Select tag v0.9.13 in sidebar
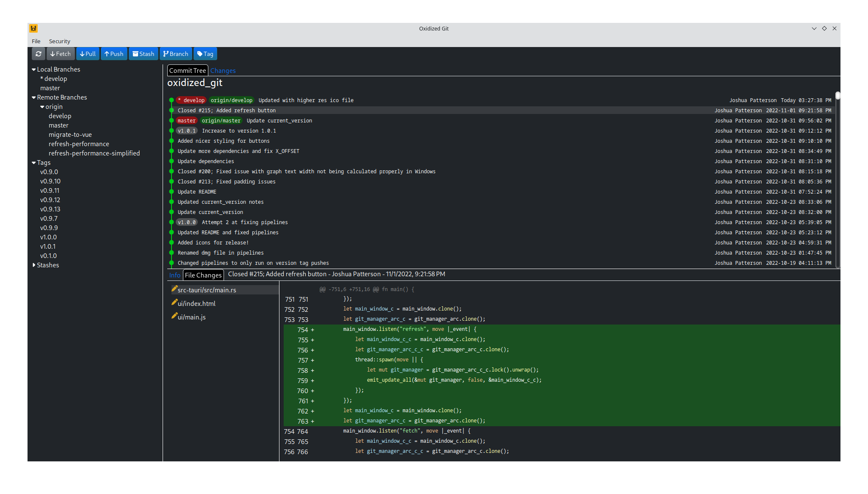Image resolution: width=868 pixels, height=494 pixels. coord(50,209)
